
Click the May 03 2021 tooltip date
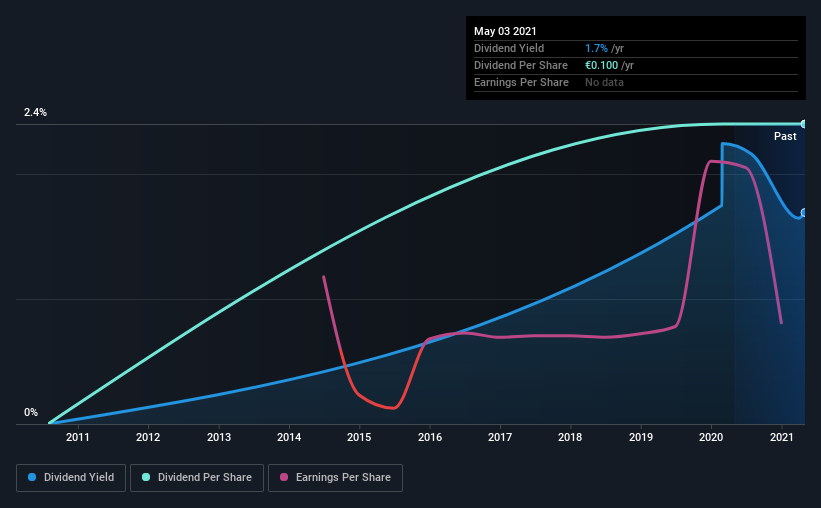[505, 31]
